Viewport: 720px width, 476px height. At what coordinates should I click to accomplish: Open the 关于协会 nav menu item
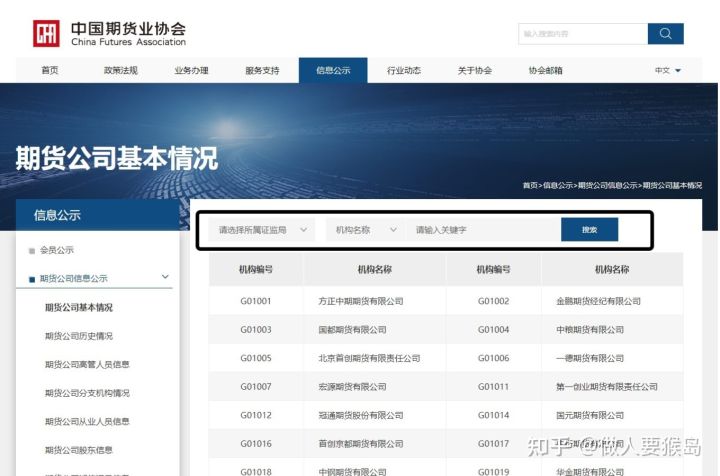coord(475,70)
